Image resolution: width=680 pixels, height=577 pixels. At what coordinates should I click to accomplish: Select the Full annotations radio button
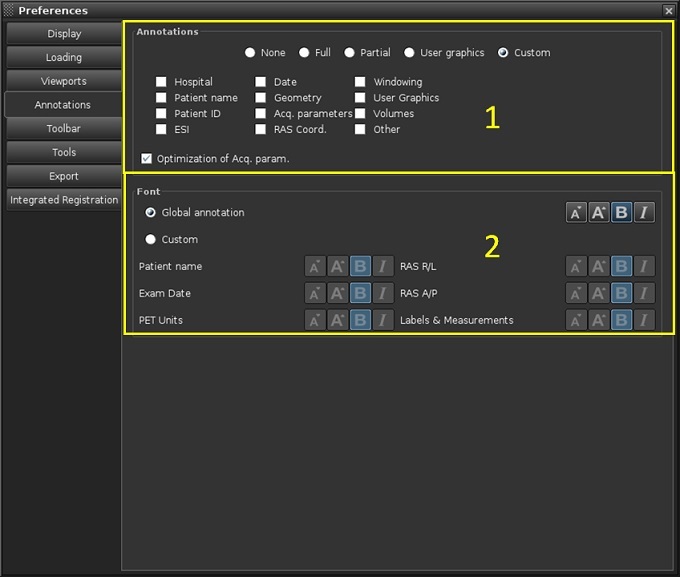coord(304,53)
